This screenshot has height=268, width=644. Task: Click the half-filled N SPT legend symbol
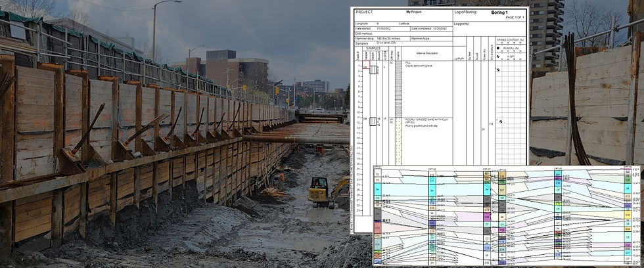[498, 56]
